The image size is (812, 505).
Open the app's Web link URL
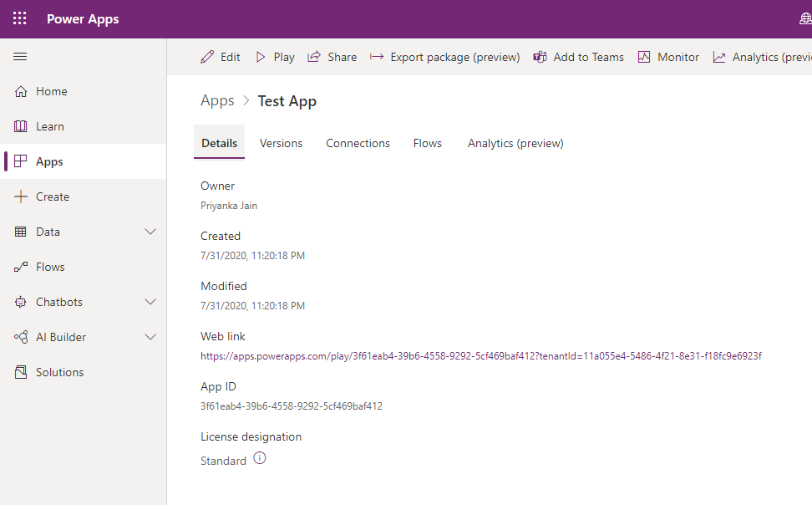480,355
